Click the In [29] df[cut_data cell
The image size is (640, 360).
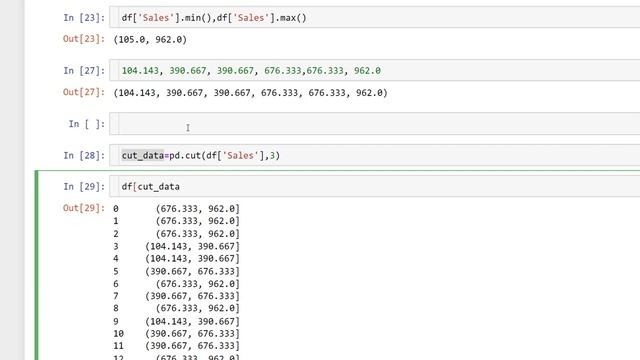(375, 187)
